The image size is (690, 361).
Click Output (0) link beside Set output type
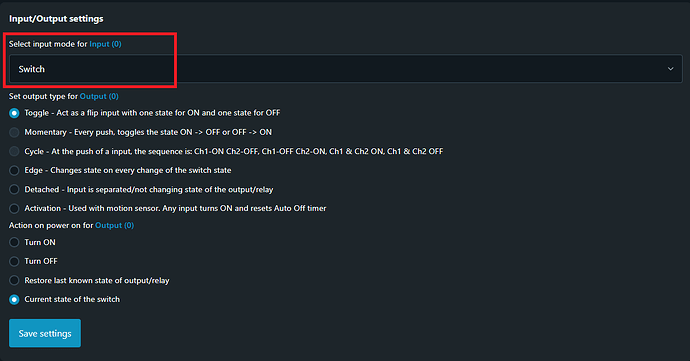pyautogui.click(x=99, y=96)
